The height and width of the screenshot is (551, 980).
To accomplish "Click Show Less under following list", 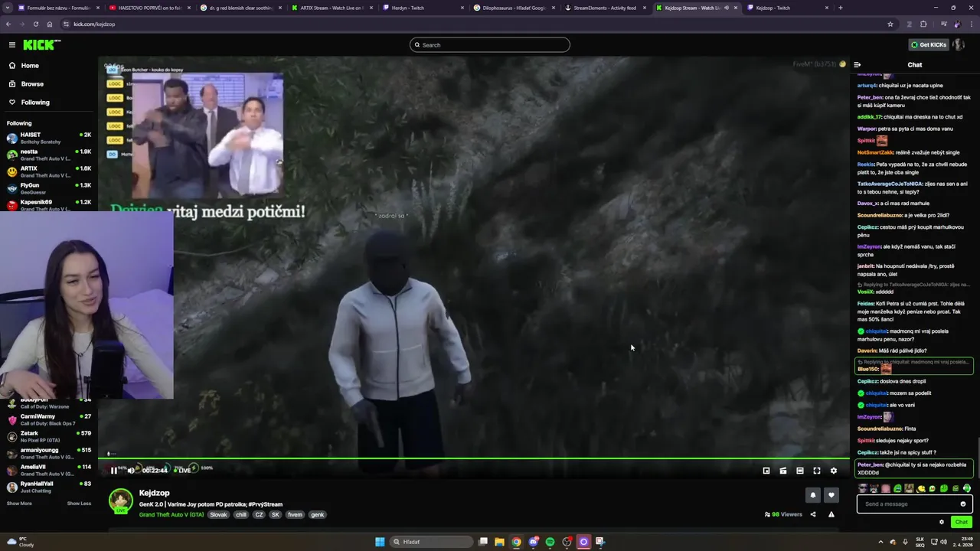I will (x=79, y=504).
